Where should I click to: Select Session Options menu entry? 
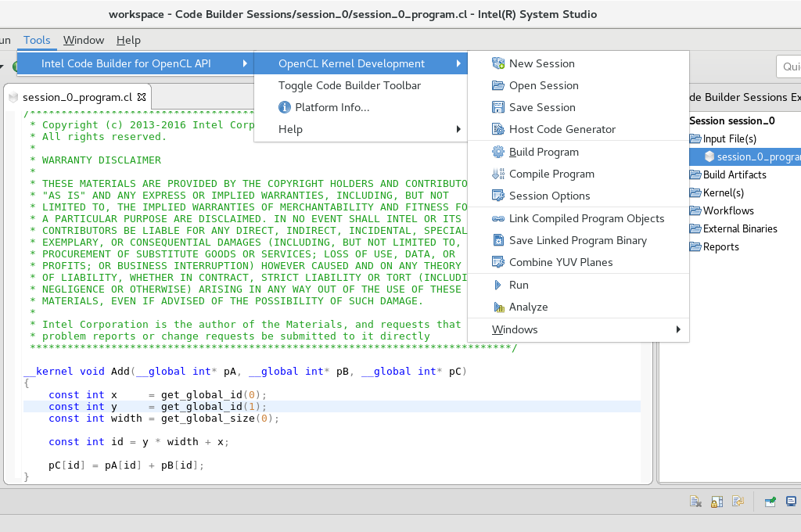[549, 196]
